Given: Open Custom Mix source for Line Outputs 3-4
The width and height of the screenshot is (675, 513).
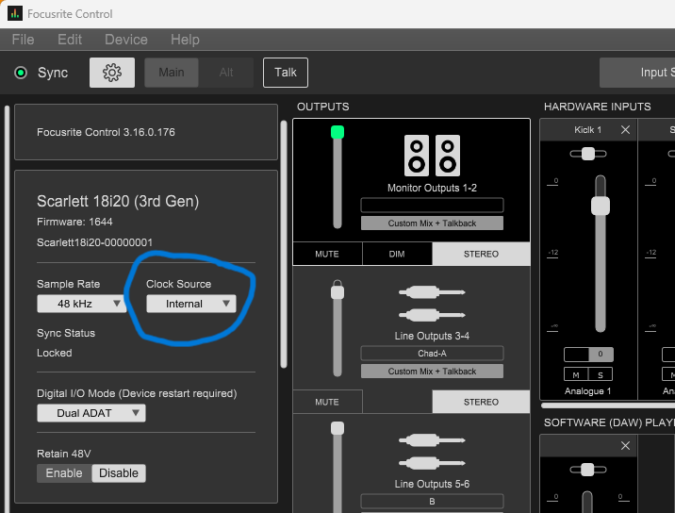Looking at the screenshot, I should pos(432,371).
